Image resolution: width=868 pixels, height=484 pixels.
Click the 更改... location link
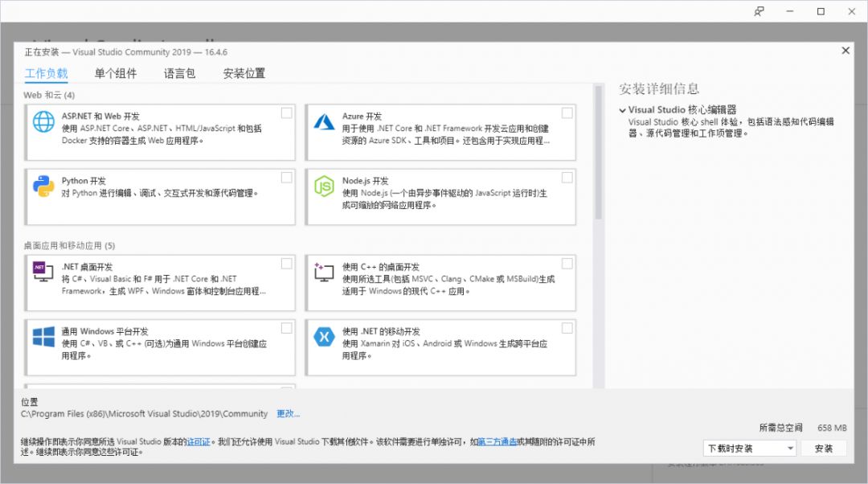pyautogui.click(x=288, y=414)
